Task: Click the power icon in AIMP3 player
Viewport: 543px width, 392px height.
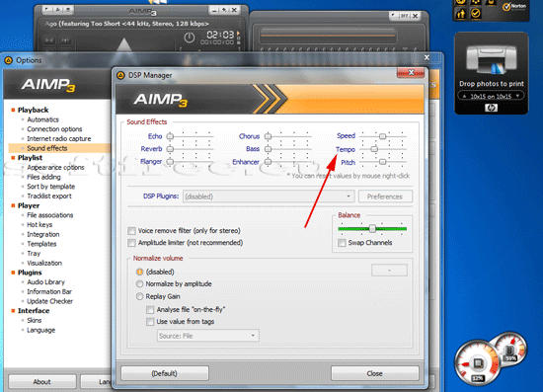Action: tap(190, 38)
